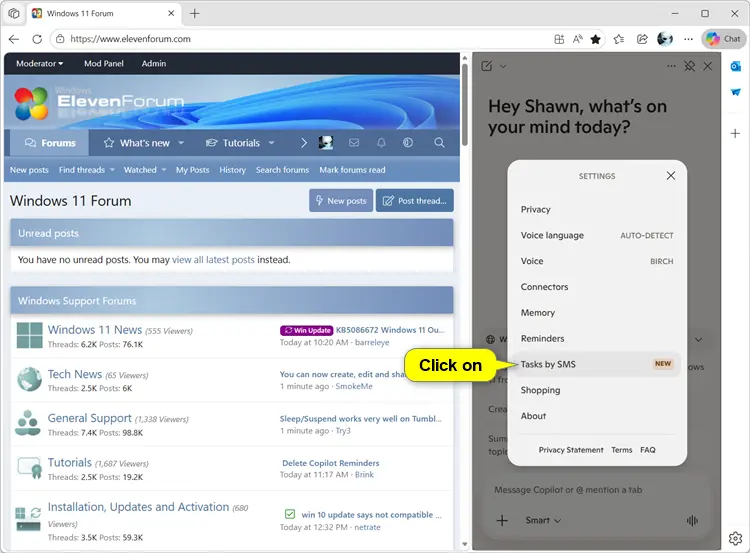Close the Windows 11 Forum tab
The height and width of the screenshot is (553, 750).
tap(171, 13)
